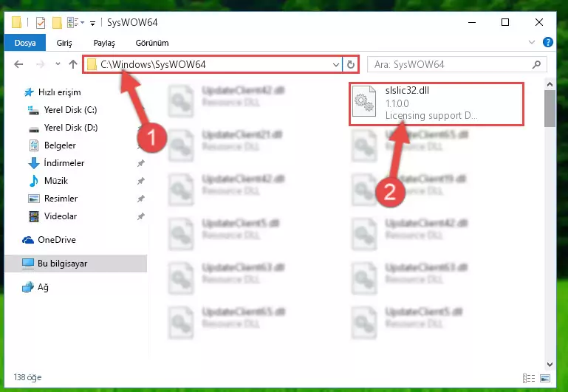Click the Müzik pin icon
568x392 pixels.
(141, 181)
